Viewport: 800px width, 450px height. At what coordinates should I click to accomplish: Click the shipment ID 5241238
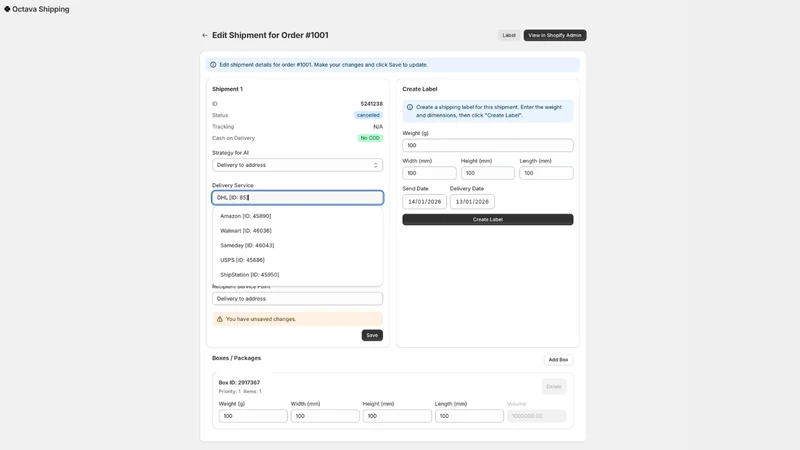(x=371, y=104)
